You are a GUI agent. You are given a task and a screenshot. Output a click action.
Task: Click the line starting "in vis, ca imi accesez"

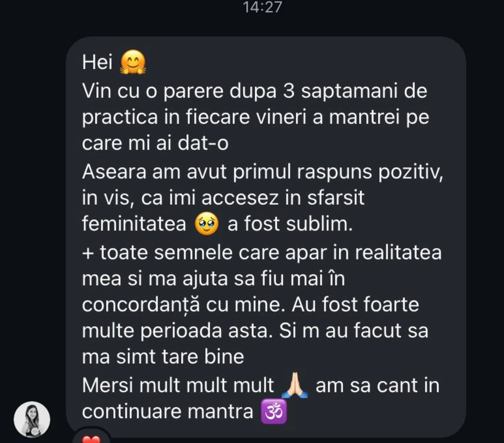pos(223,198)
